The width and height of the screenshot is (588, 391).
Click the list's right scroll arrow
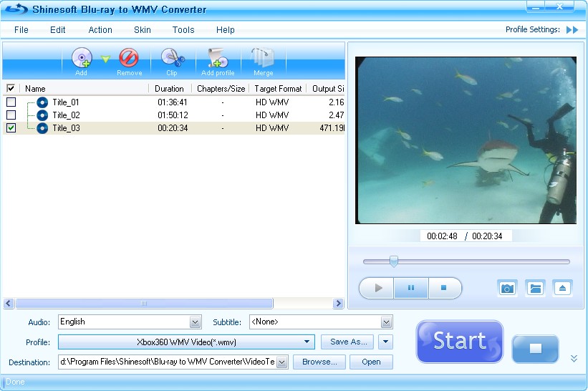(338, 304)
